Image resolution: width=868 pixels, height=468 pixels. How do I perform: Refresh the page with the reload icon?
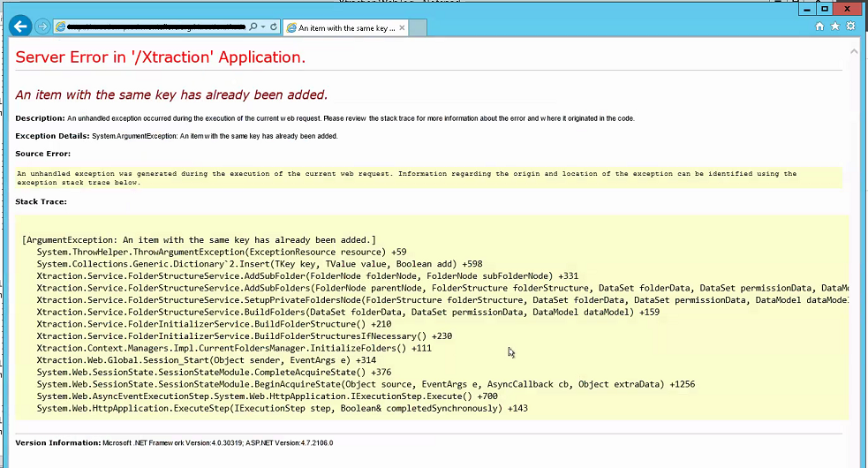tap(274, 27)
